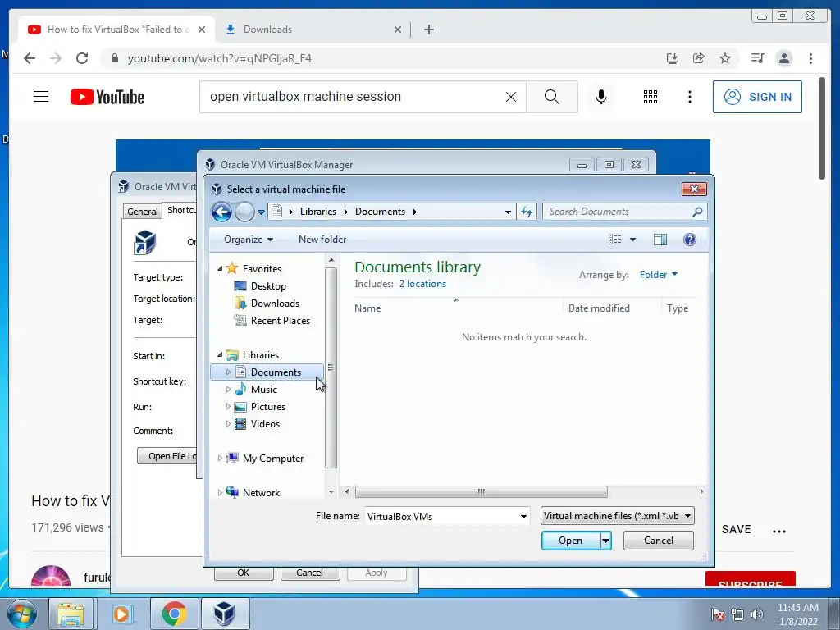Screen dimensions: 840x630
Task: Switch to Downloads browser tab
Action: [x=313, y=30]
